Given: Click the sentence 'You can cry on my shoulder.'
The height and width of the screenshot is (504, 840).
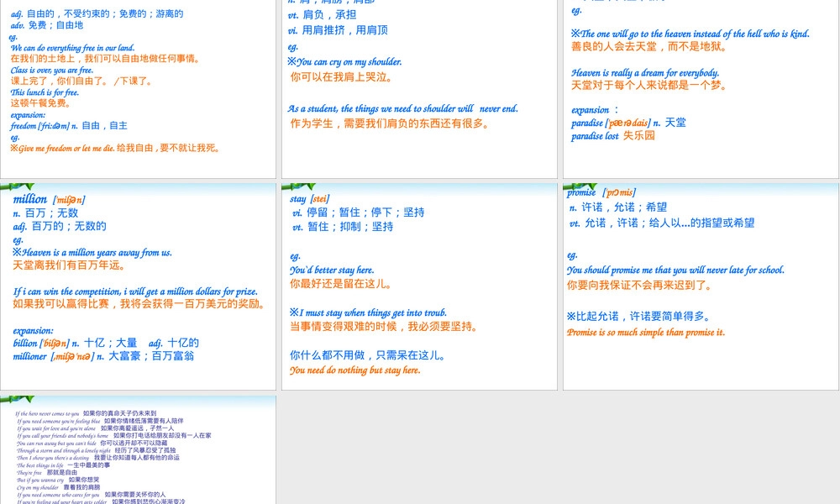Looking at the screenshot, I should tap(349, 61).
